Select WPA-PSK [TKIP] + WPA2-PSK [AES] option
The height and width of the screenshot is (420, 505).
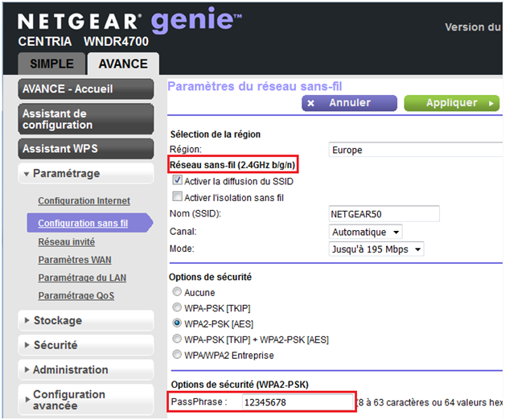point(177,339)
